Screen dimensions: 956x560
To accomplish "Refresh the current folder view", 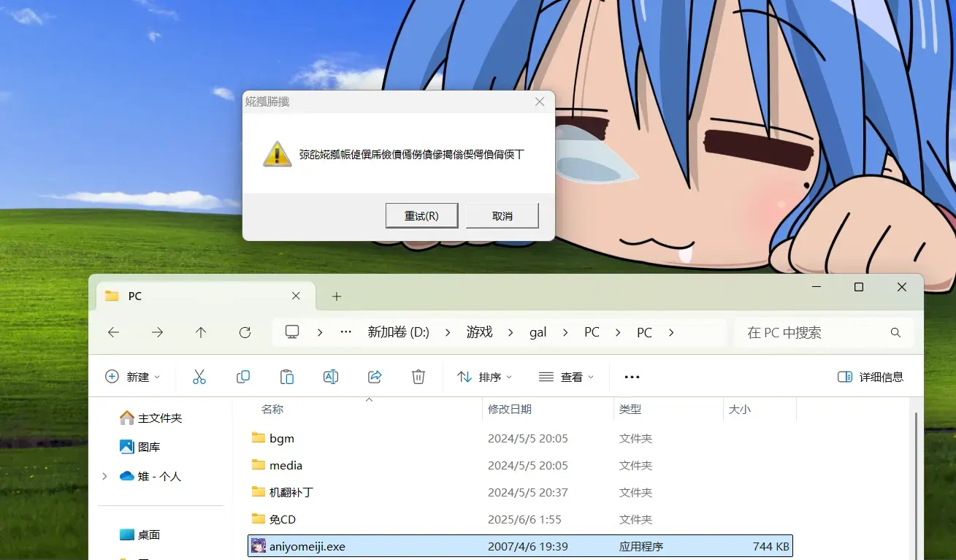I will [245, 332].
